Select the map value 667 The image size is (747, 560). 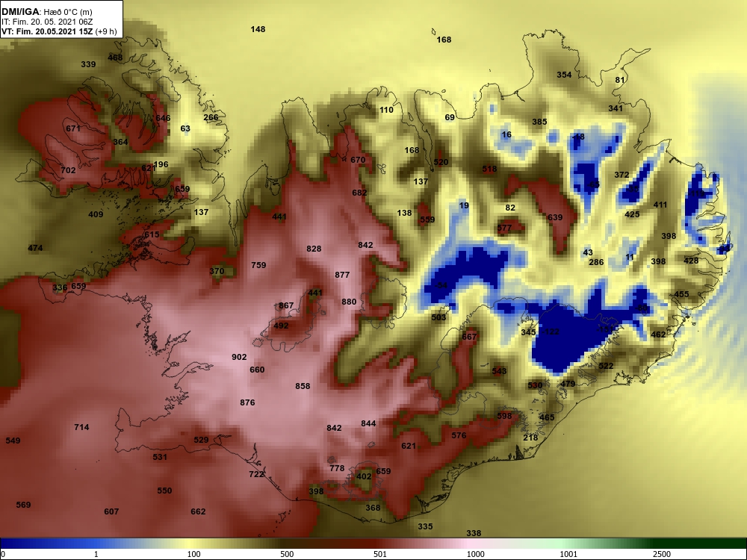469,337
